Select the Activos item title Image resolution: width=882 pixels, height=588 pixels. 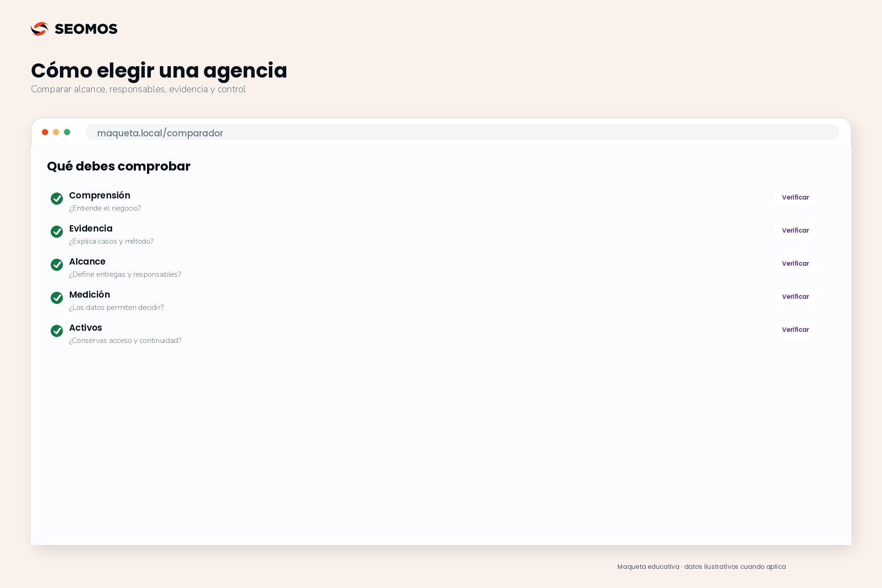pos(86,327)
